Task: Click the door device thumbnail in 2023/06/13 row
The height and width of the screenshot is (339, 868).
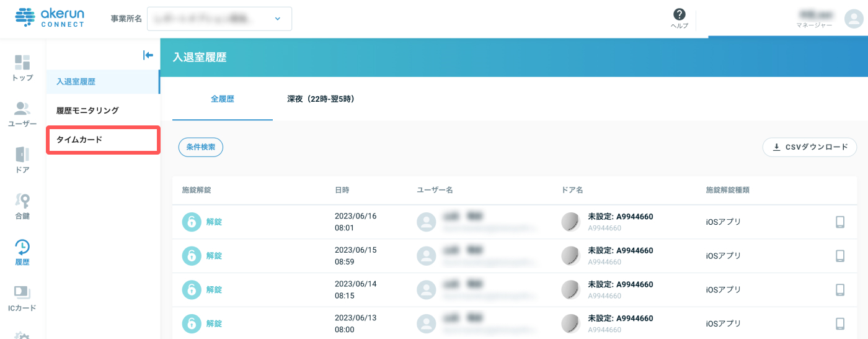Action: (x=570, y=323)
